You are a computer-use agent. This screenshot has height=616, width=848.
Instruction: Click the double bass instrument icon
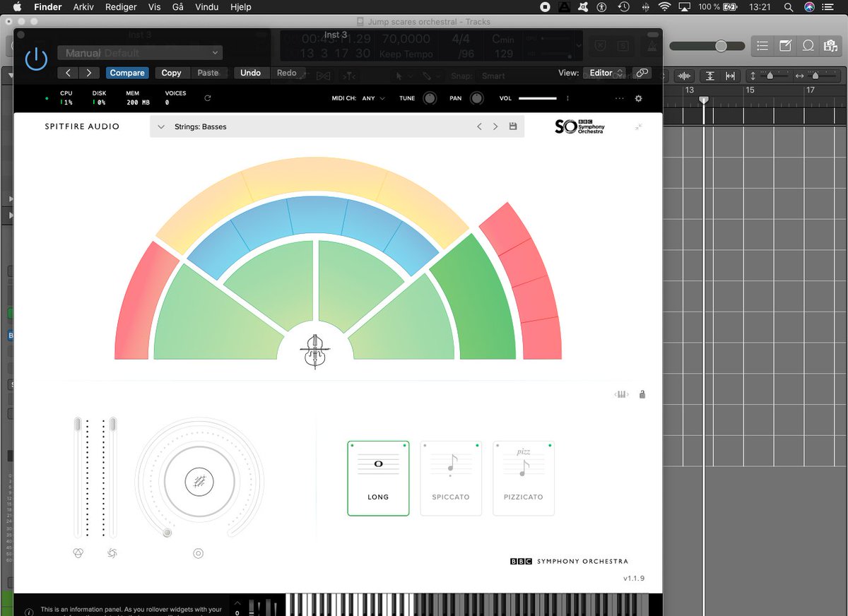click(x=314, y=351)
